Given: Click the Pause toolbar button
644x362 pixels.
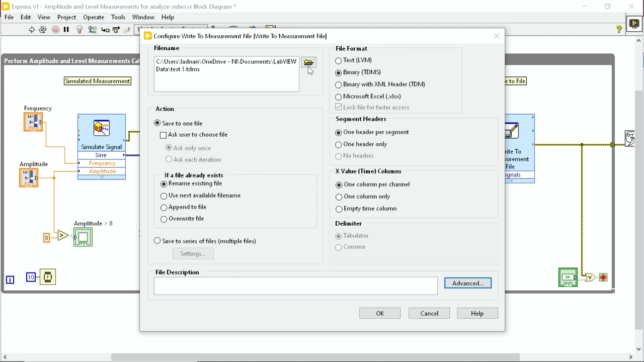Looking at the screenshot, I should [x=66, y=30].
